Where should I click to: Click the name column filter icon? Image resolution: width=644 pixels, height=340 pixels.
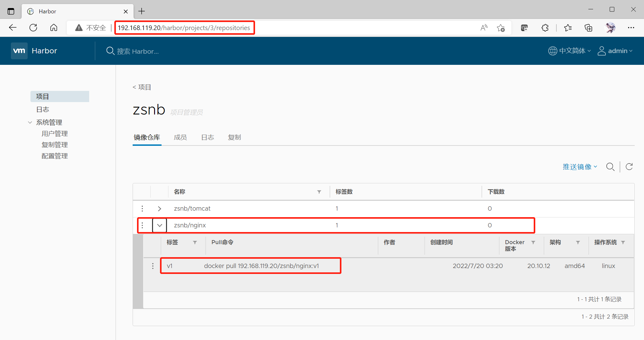[x=319, y=192]
